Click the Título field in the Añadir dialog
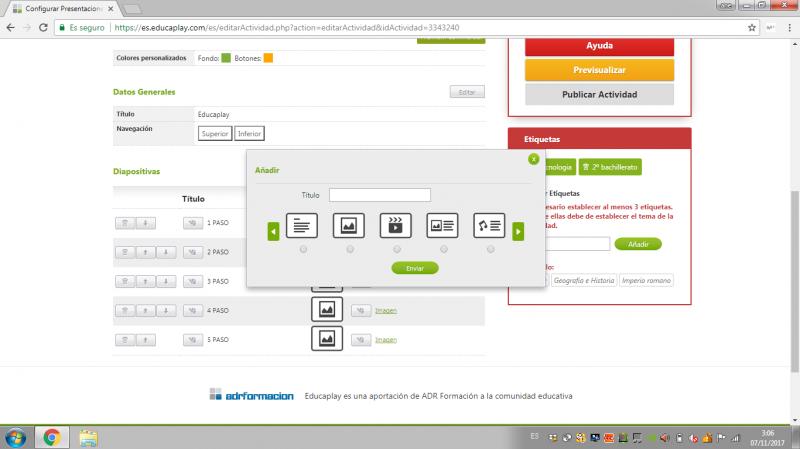The image size is (800, 449). [380, 195]
